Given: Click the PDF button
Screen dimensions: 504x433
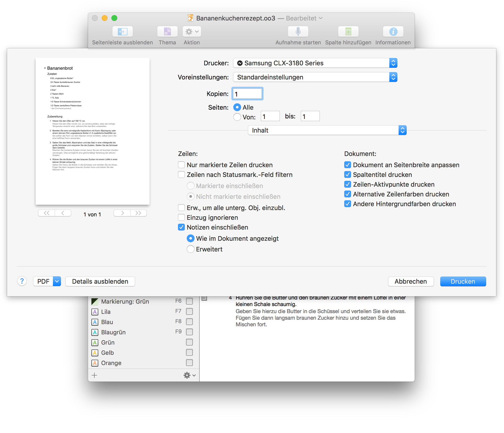Looking at the screenshot, I should point(43,281).
